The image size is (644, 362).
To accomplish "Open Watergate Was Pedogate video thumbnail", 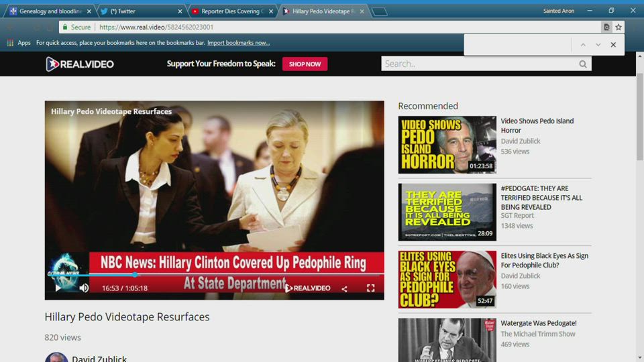I will (447, 340).
